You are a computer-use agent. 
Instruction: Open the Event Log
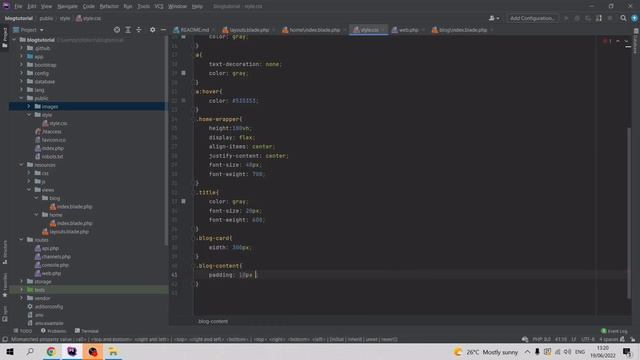pos(614,331)
